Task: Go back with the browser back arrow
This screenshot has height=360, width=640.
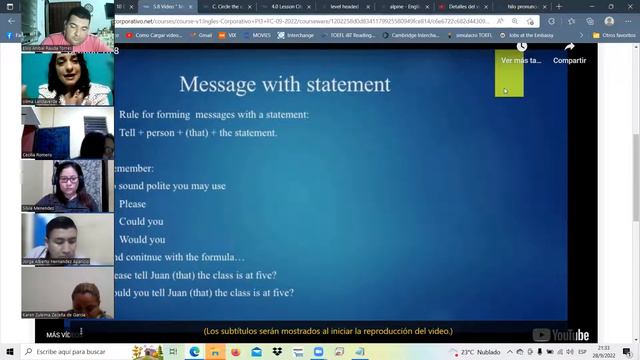Action: point(11,21)
